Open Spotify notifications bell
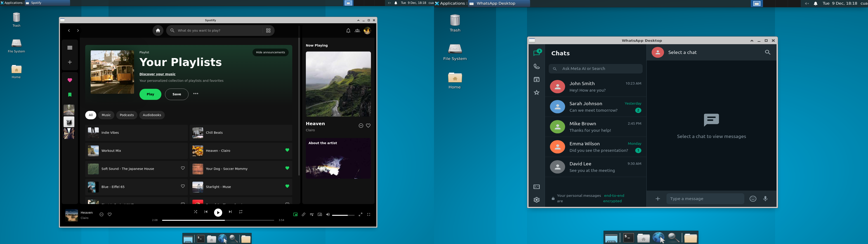 (348, 31)
